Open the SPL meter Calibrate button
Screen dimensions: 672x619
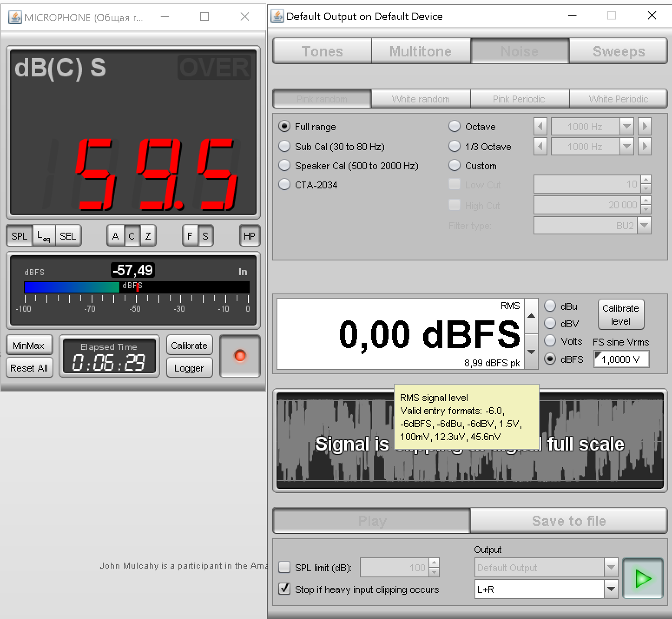tap(189, 346)
